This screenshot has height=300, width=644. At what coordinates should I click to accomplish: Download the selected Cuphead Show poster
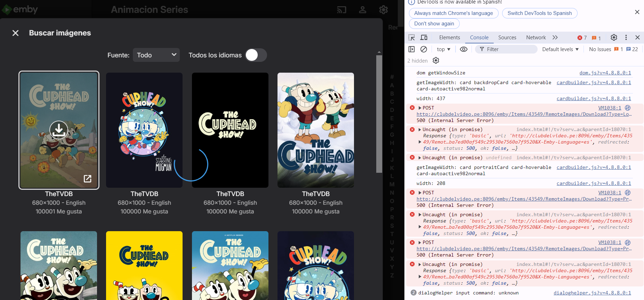(x=59, y=130)
